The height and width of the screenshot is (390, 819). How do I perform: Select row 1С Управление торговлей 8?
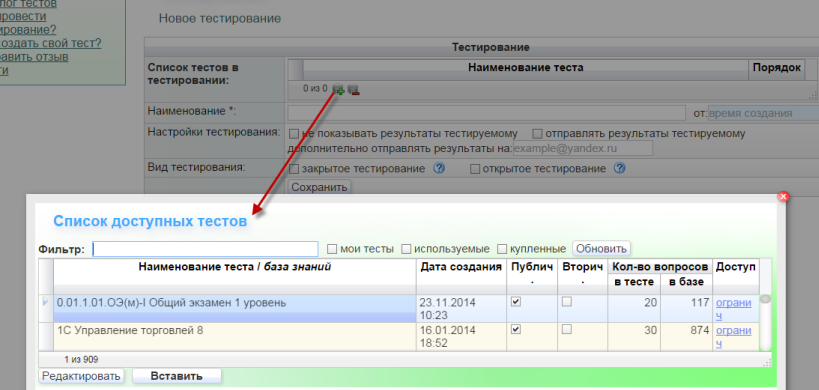pyautogui.click(x=235, y=336)
